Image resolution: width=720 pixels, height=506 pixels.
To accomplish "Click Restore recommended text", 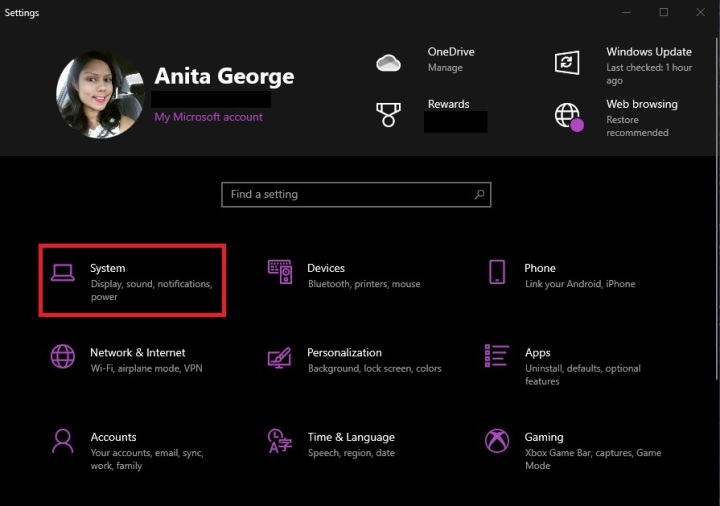I will click(637, 126).
